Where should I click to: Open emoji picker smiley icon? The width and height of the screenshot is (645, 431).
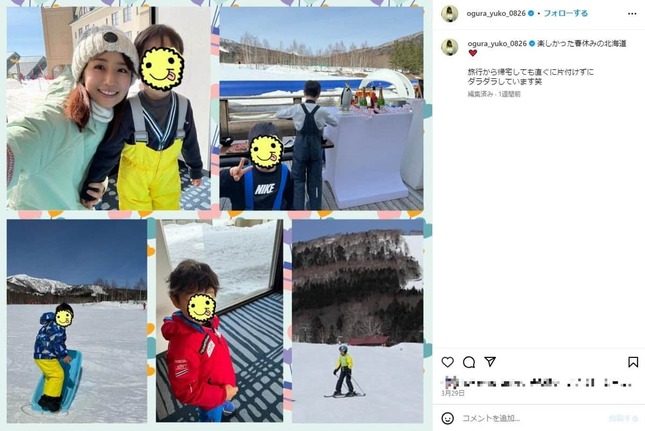click(448, 418)
